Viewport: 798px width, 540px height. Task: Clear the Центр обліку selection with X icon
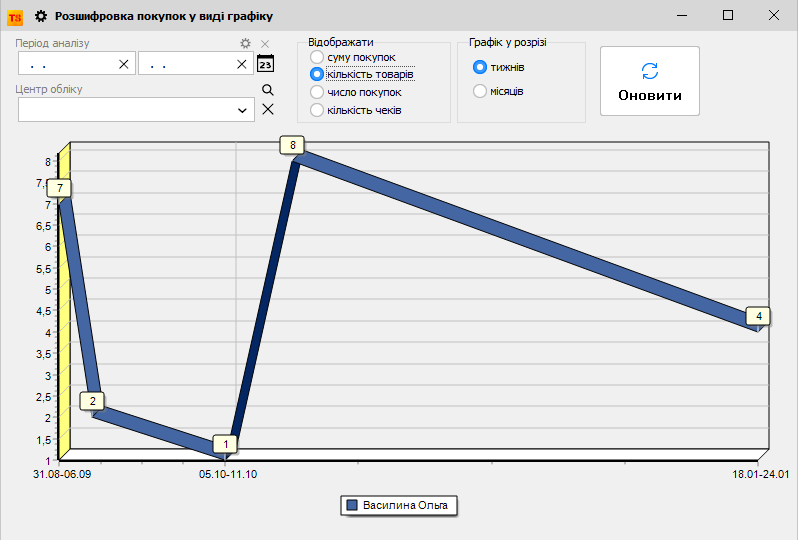267,109
